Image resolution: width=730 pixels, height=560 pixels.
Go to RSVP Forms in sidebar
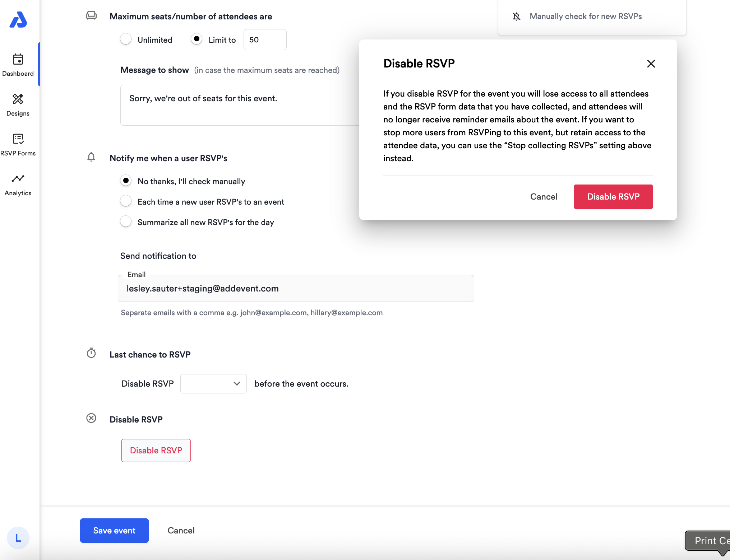pos(18,145)
